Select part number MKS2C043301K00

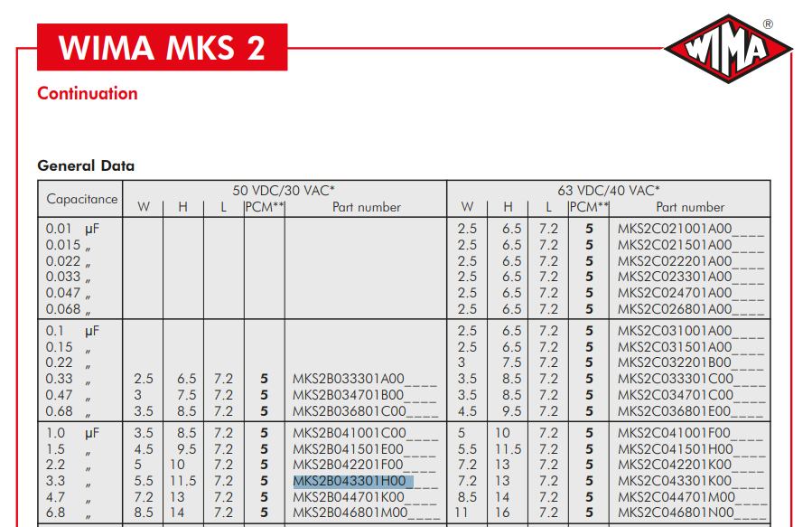675,481
